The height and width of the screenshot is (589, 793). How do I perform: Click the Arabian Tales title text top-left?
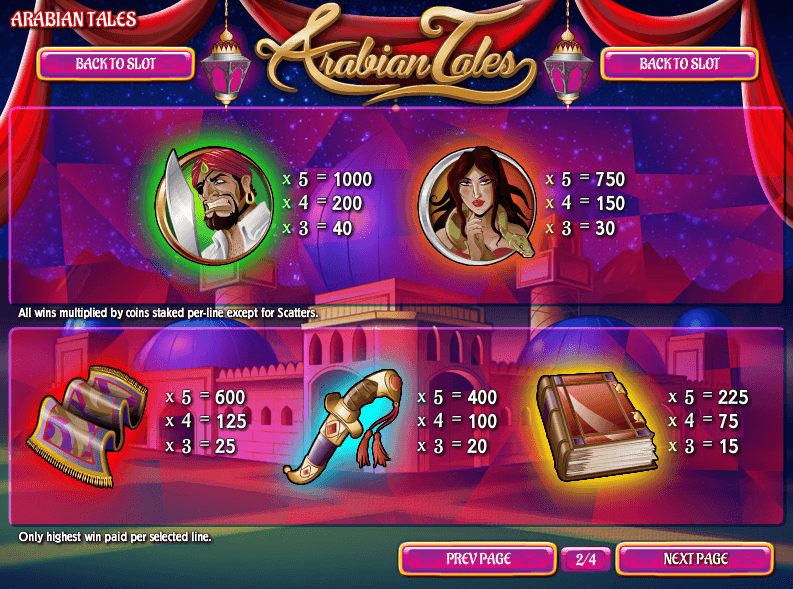click(73, 19)
